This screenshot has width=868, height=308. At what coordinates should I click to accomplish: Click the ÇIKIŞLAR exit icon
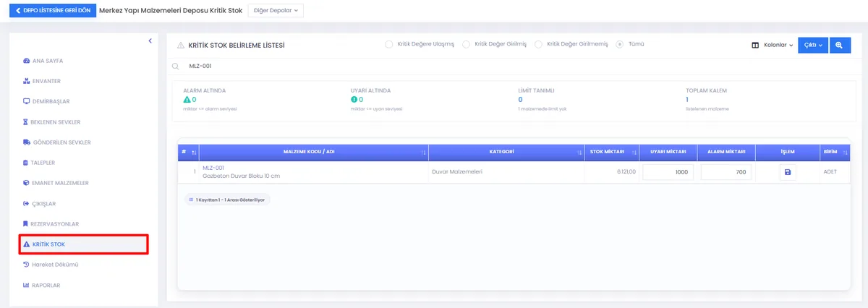click(27, 204)
